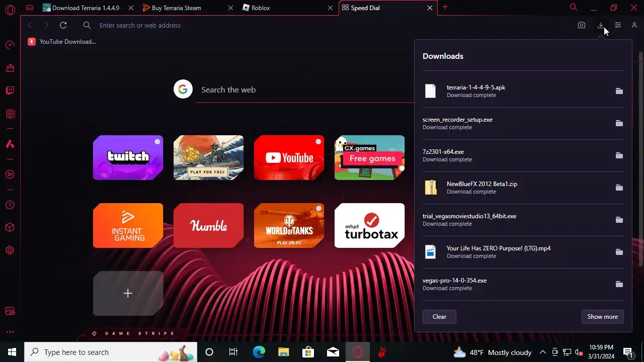Screen dimensions: 644x362
Task: Go back to the previous page
Action: pos(30,25)
